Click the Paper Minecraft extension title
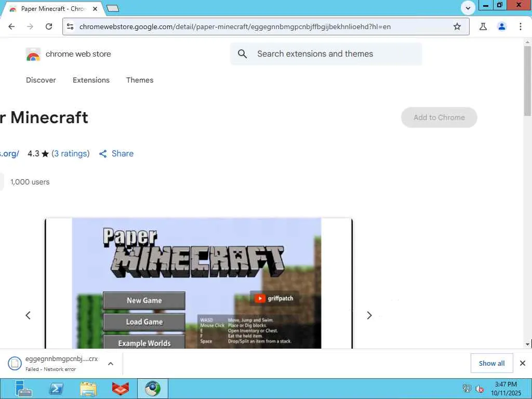Image resolution: width=532 pixels, height=399 pixels. tap(44, 117)
